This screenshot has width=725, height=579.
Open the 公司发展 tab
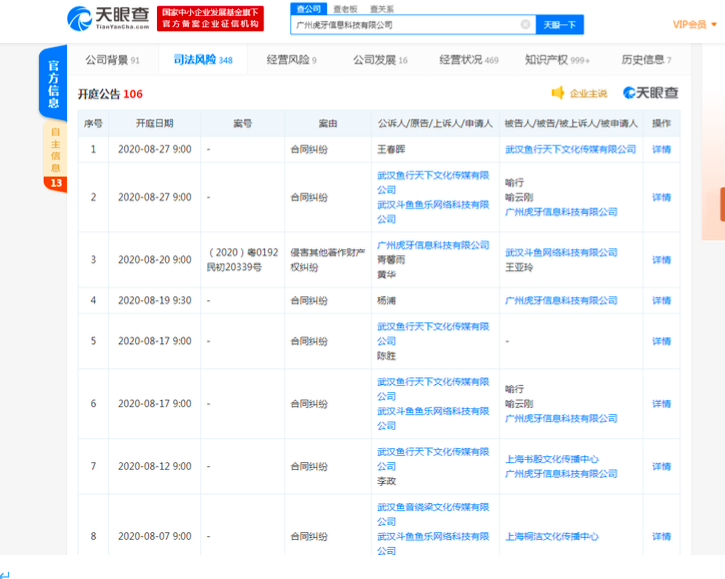click(x=381, y=60)
